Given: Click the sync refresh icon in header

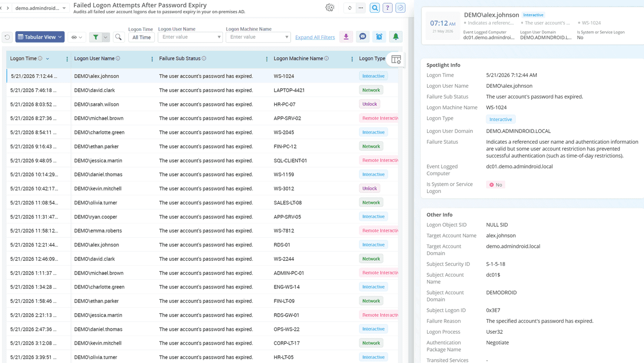Looking at the screenshot, I should click(350, 8).
